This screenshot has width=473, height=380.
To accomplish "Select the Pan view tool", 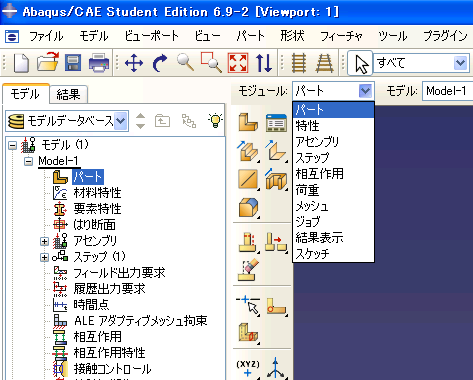I will (x=134, y=63).
